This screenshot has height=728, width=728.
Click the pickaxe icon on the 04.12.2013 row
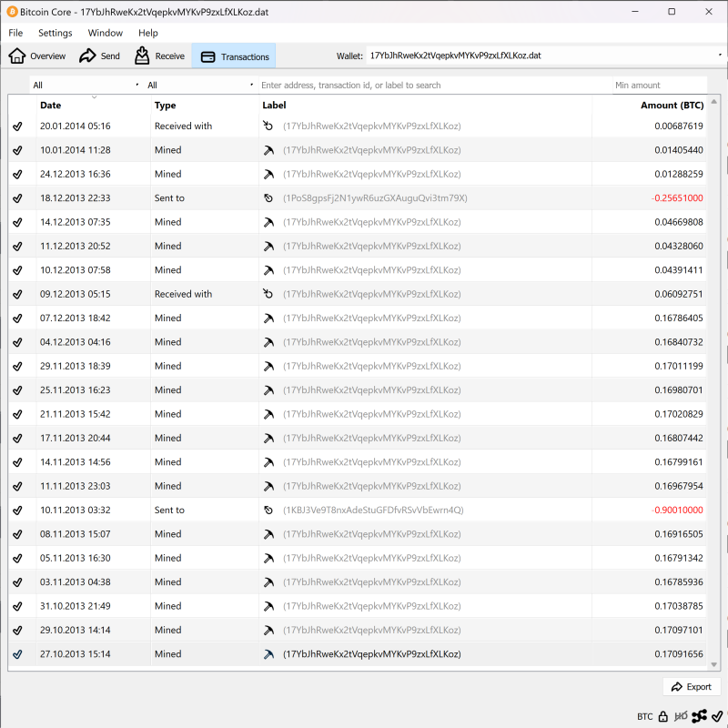tap(268, 343)
